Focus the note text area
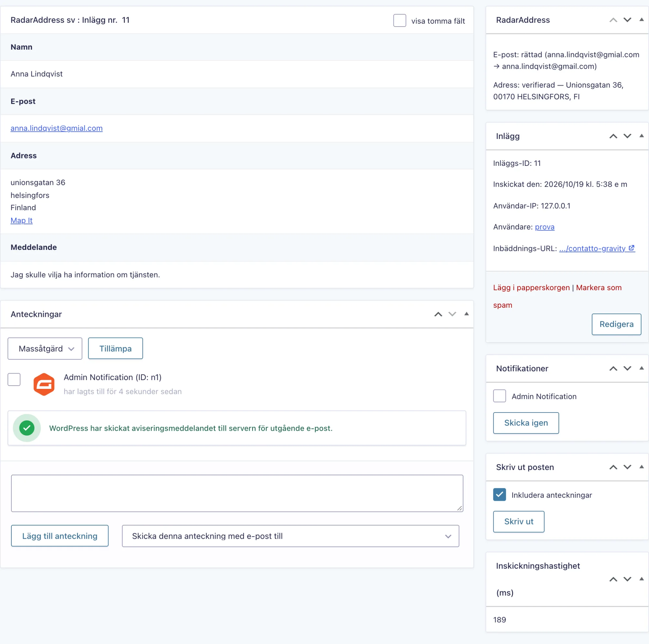This screenshot has height=644, width=649. coord(237,493)
